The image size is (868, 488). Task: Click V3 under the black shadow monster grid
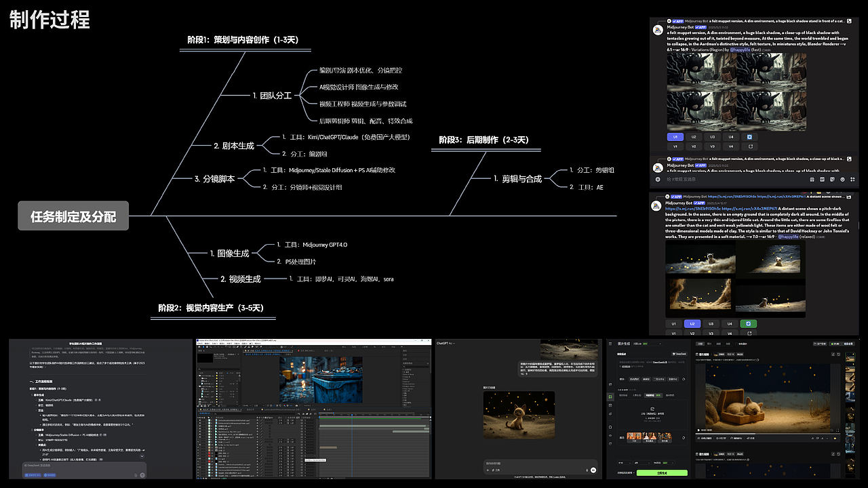[x=713, y=146]
